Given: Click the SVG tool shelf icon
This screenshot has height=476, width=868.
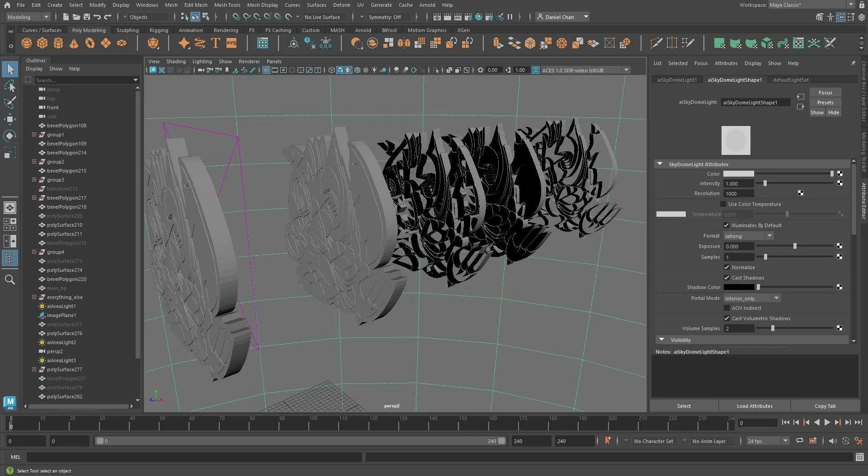Looking at the screenshot, I should point(231,43).
